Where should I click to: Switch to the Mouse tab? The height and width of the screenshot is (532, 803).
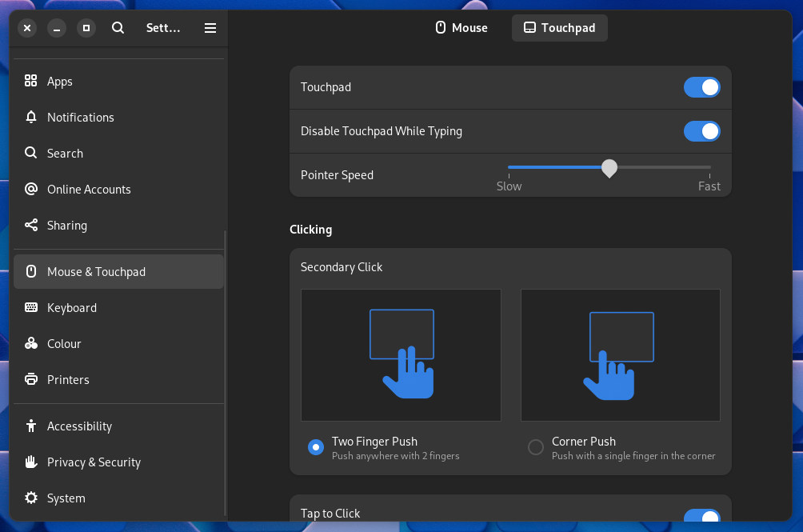tap(461, 28)
